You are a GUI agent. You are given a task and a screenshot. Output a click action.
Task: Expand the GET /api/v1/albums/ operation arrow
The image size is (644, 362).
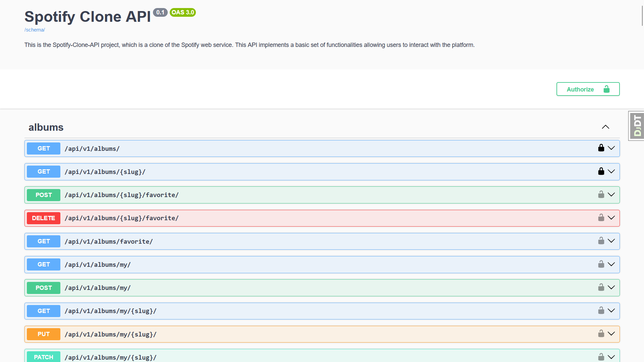click(611, 148)
